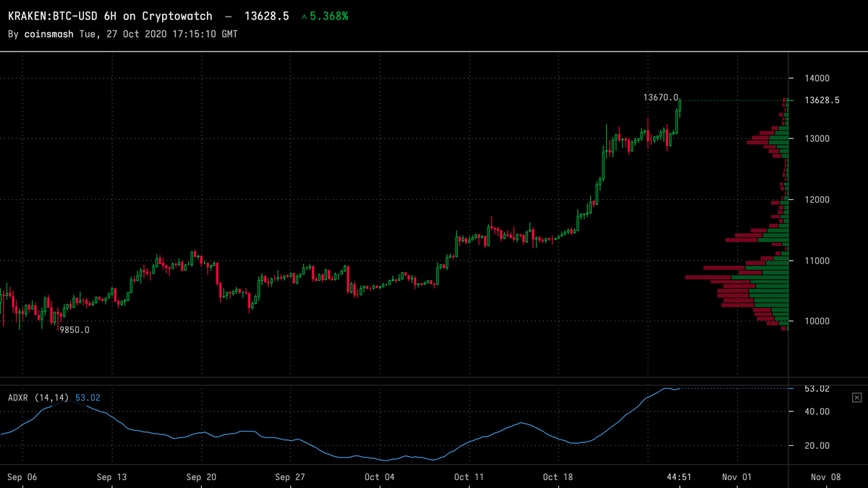Screen dimensions: 868x488
Task: Click the Nov 08 date label
Action: (826, 477)
